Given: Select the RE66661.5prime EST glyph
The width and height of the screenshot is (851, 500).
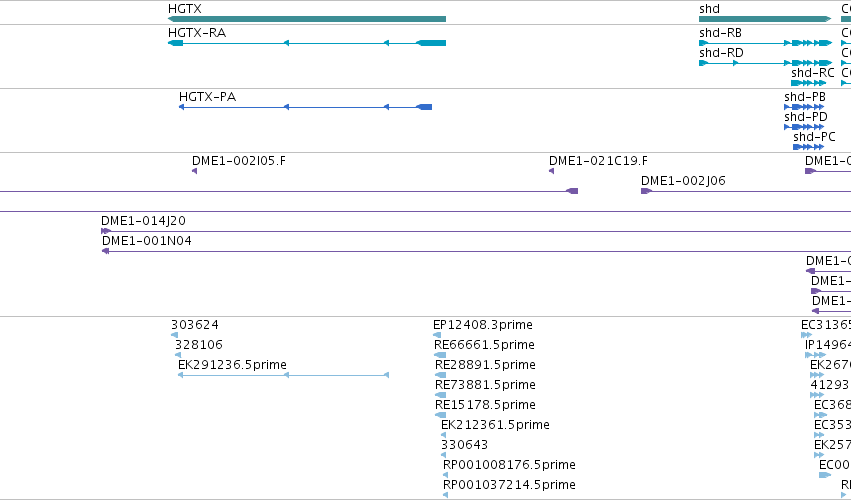Looking at the screenshot, I should click(x=440, y=355).
